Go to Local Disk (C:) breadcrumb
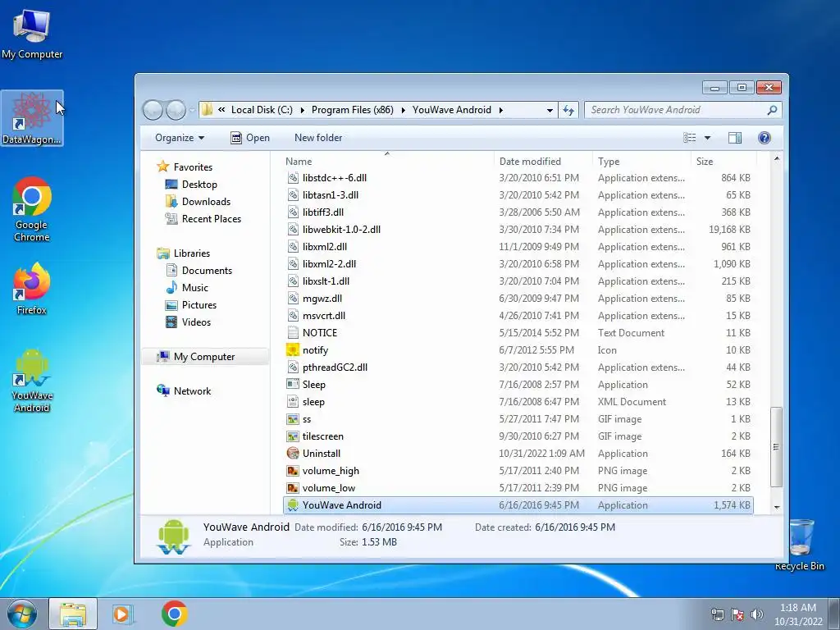This screenshot has height=630, width=840. point(262,110)
